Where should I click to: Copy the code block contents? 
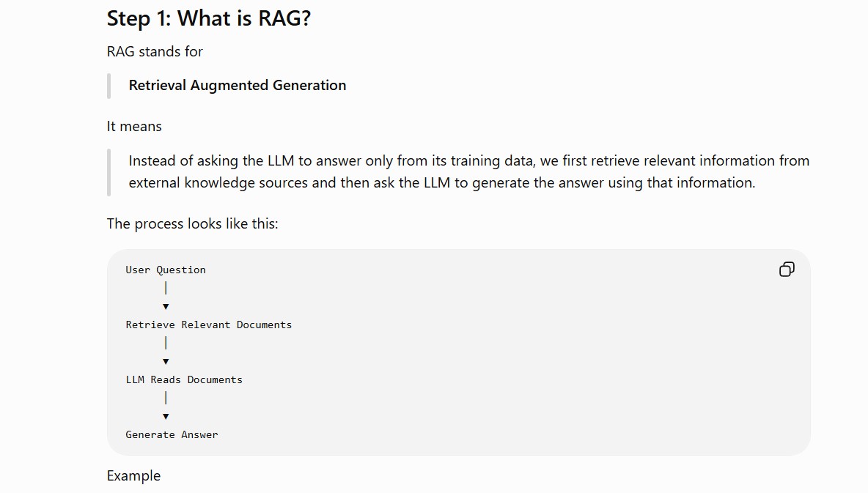pos(787,270)
